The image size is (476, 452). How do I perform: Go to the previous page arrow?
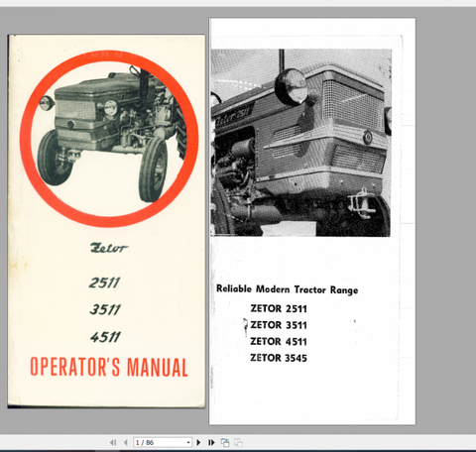click(125, 442)
